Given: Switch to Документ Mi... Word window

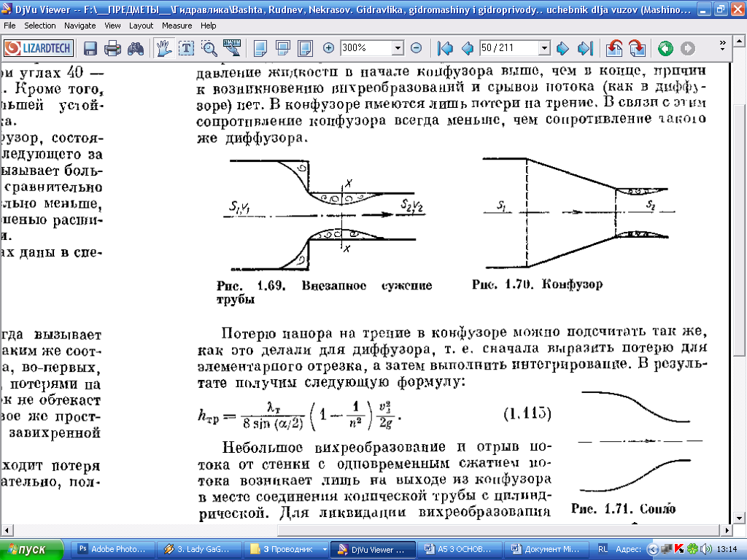Looking at the screenshot, I should (x=546, y=549).
